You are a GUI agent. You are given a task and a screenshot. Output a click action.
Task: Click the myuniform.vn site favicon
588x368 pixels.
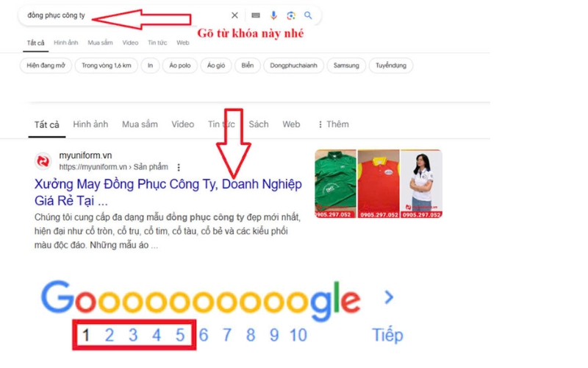(43, 161)
